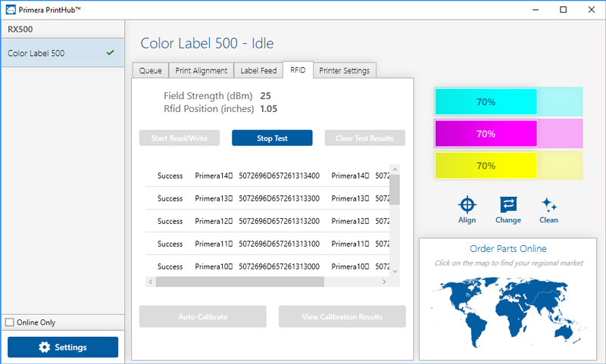Click Clear Test Results button

[365, 138]
